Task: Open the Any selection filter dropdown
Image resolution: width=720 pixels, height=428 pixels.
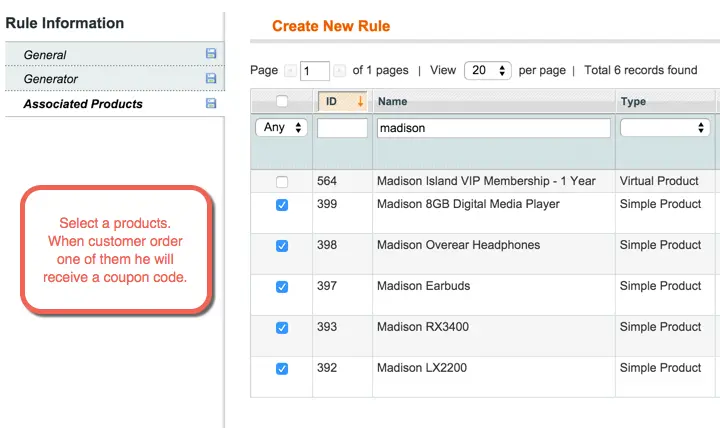Action: (281, 128)
